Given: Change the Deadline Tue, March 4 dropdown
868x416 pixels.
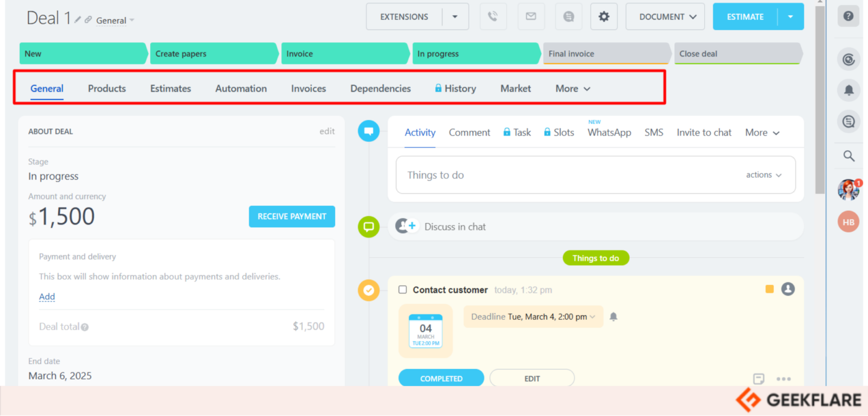Looking at the screenshot, I should pyautogui.click(x=533, y=317).
